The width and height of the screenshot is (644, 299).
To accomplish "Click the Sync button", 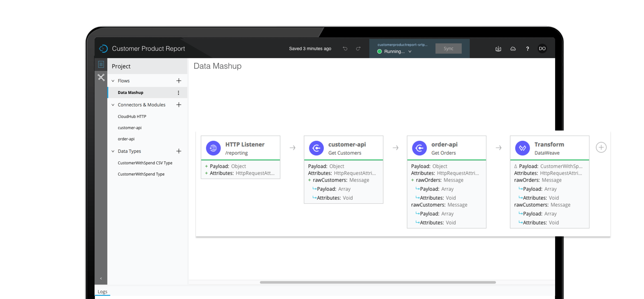I will (x=448, y=49).
